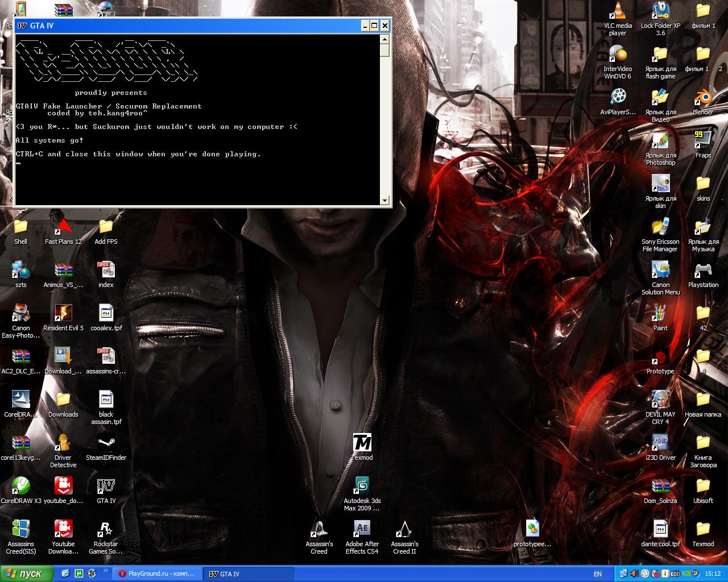Open the Paint shortcut
The width and height of the screenshot is (728, 582).
(x=660, y=317)
